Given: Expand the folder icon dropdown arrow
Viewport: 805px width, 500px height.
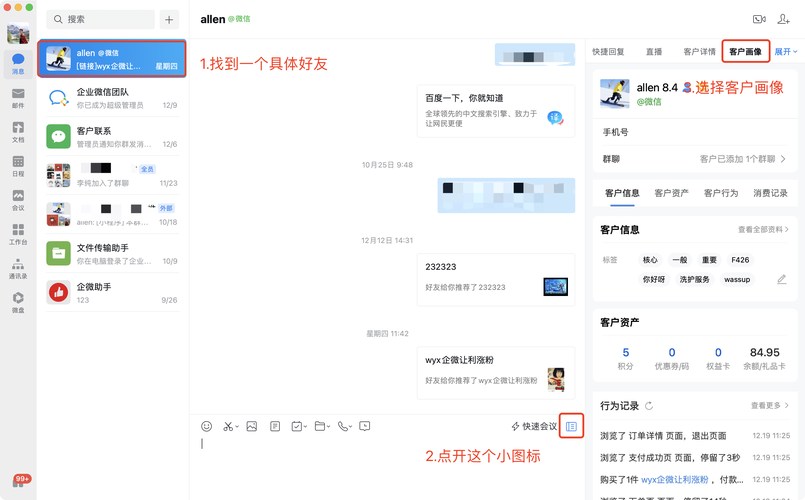Looking at the screenshot, I should pyautogui.click(x=328, y=427).
